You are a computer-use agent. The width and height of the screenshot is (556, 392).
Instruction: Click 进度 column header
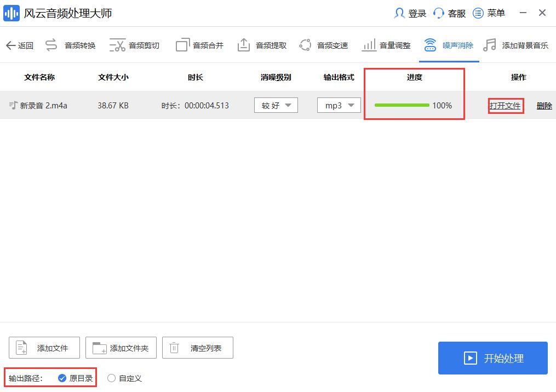pyautogui.click(x=415, y=77)
